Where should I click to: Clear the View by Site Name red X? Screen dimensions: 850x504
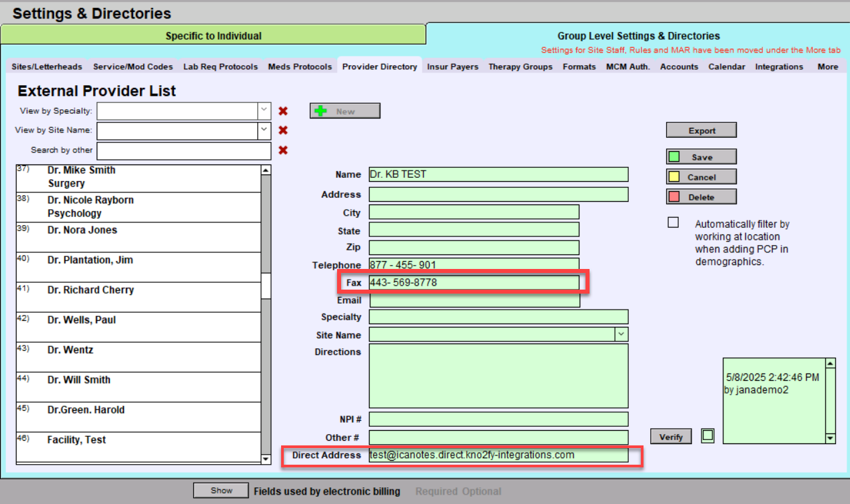click(x=283, y=130)
